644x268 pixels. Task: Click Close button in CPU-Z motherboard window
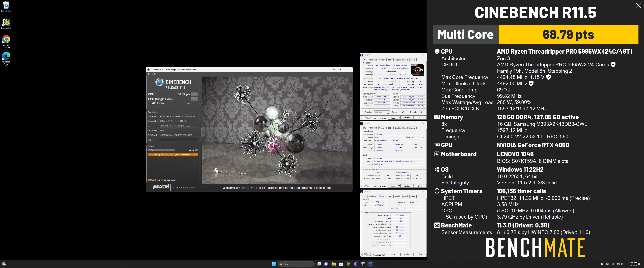coord(420,186)
